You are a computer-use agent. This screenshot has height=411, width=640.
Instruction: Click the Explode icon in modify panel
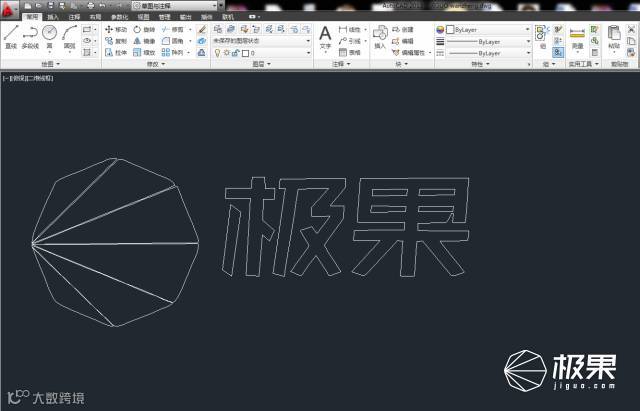coord(202,41)
